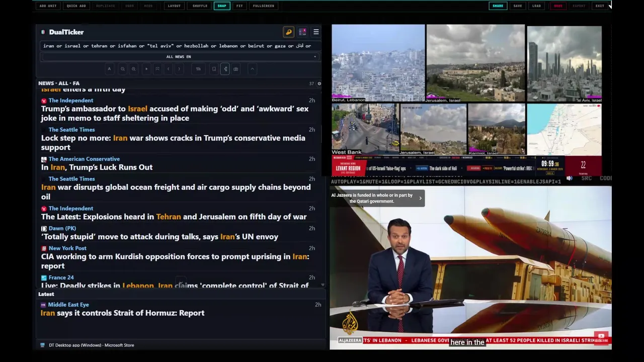Select the Tel Aviv, Israel webcam thumbnail

tap(564, 63)
